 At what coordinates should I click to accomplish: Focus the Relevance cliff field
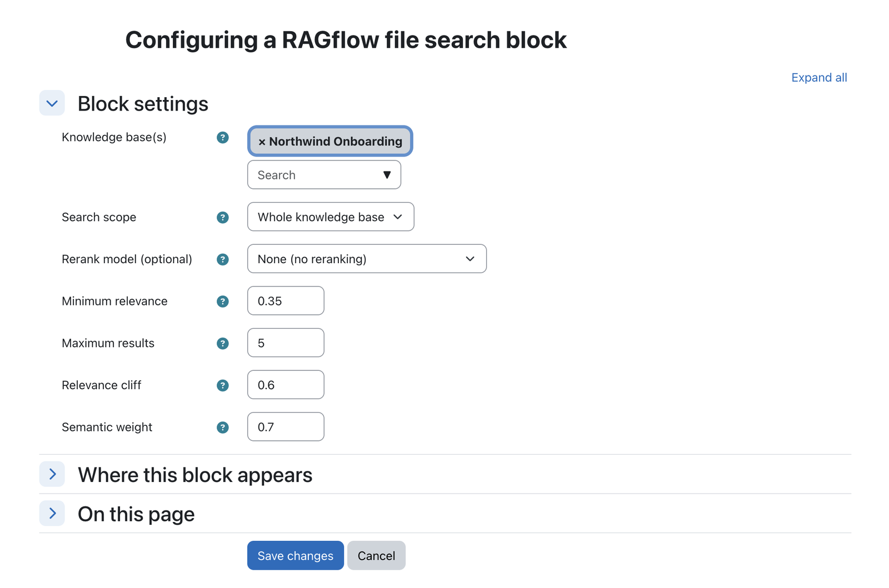point(286,385)
